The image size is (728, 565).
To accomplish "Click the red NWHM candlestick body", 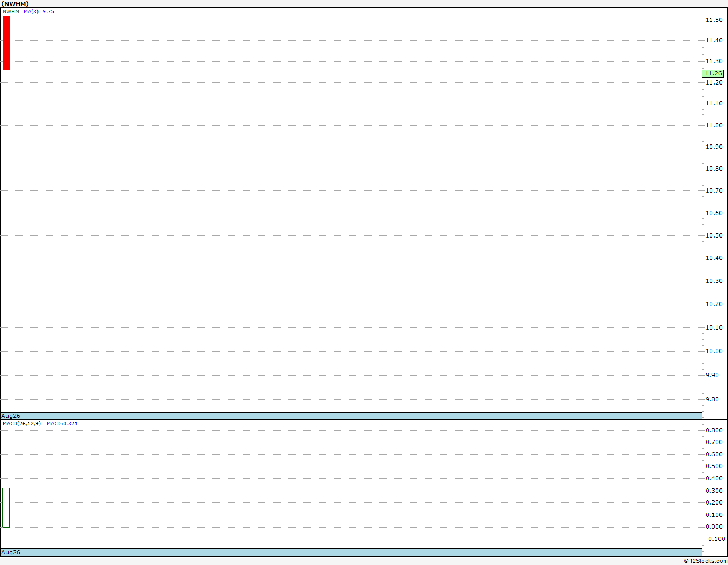I will pos(6,43).
